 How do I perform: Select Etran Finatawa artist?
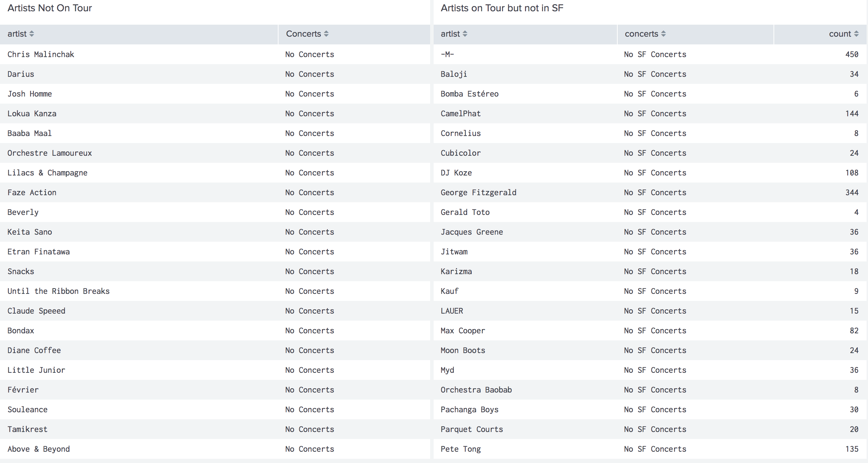[x=38, y=252]
